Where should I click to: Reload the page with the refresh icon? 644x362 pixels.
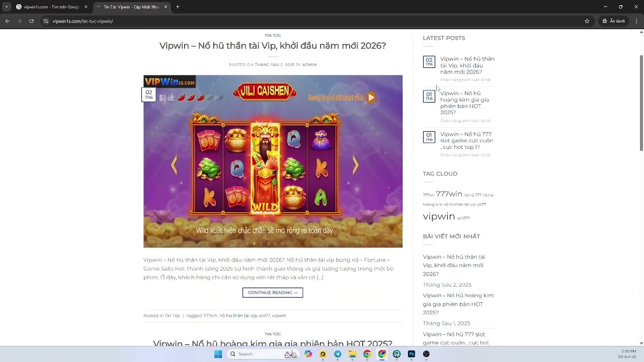click(31, 21)
